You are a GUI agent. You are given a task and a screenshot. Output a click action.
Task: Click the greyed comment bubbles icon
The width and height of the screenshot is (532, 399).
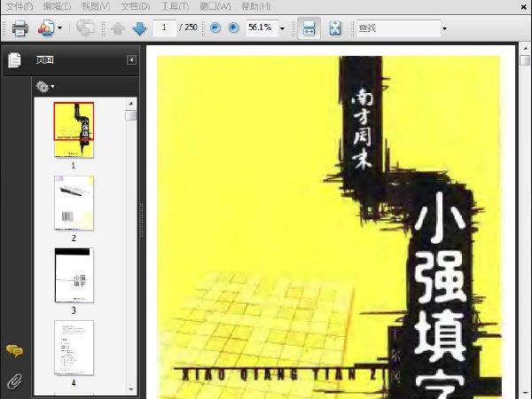(85, 27)
